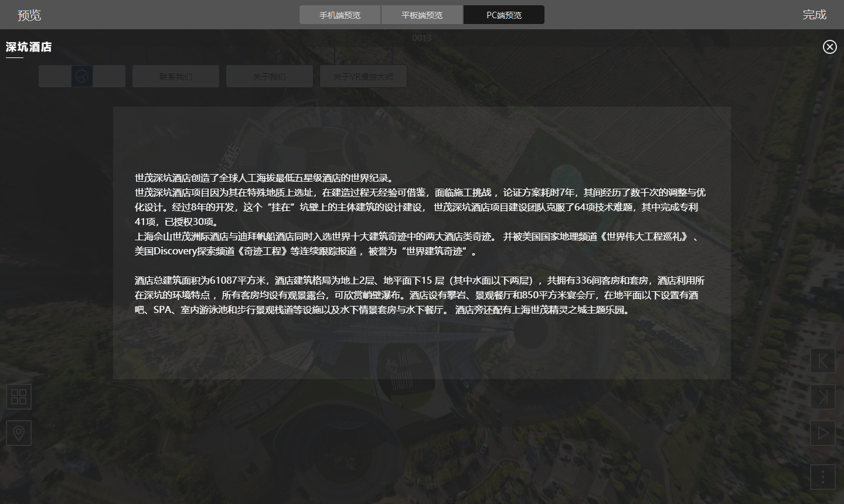Switch to 手机端预览 tab
Screen dimensions: 844x504
tap(340, 15)
